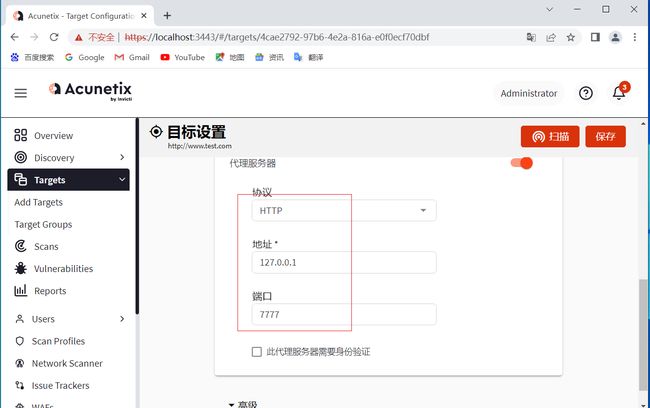Click the Acunetix logo

pos(90,91)
